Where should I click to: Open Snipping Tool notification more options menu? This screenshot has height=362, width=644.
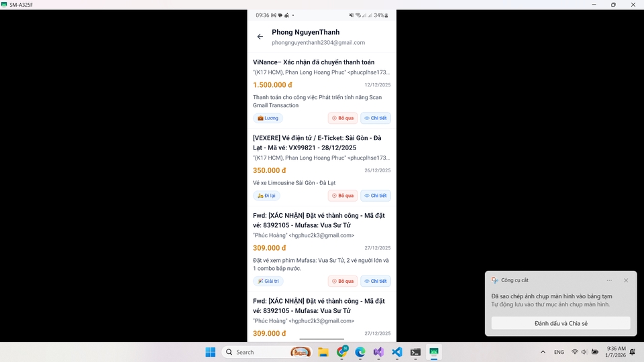(x=609, y=280)
